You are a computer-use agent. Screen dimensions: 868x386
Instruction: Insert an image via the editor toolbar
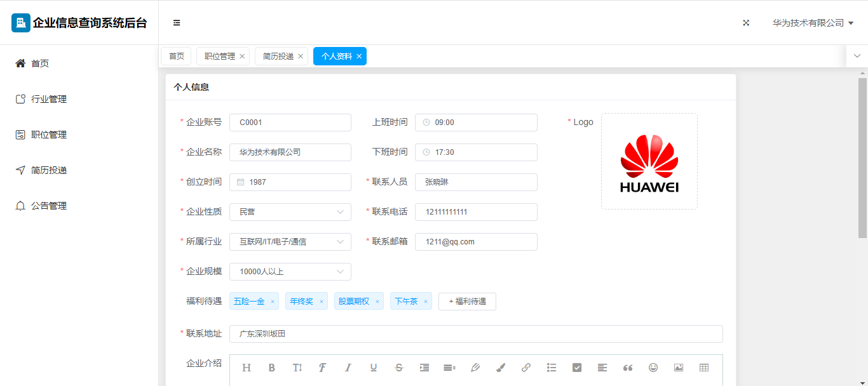(x=679, y=368)
